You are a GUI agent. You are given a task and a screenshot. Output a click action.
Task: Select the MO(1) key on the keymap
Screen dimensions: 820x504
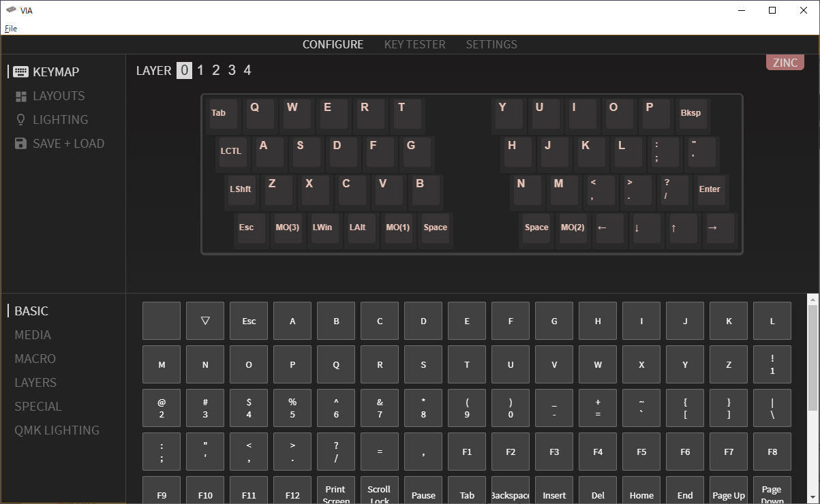pos(397,230)
